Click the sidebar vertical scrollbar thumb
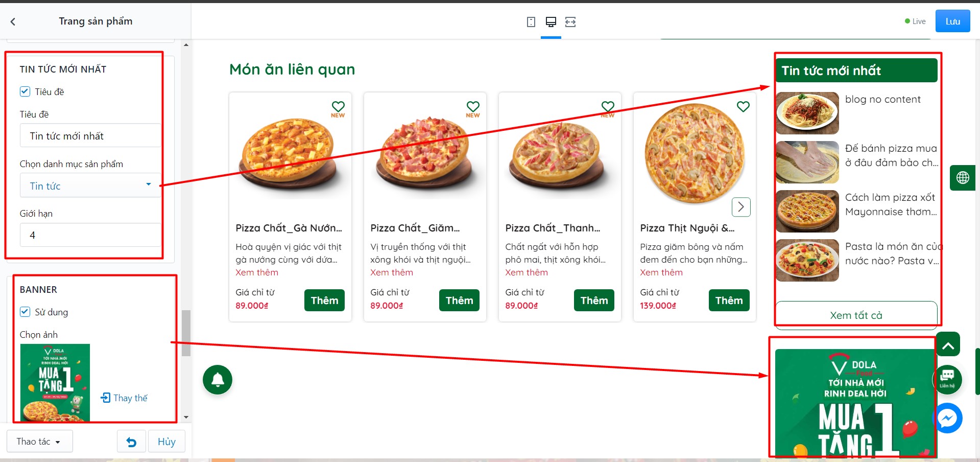 [x=186, y=333]
